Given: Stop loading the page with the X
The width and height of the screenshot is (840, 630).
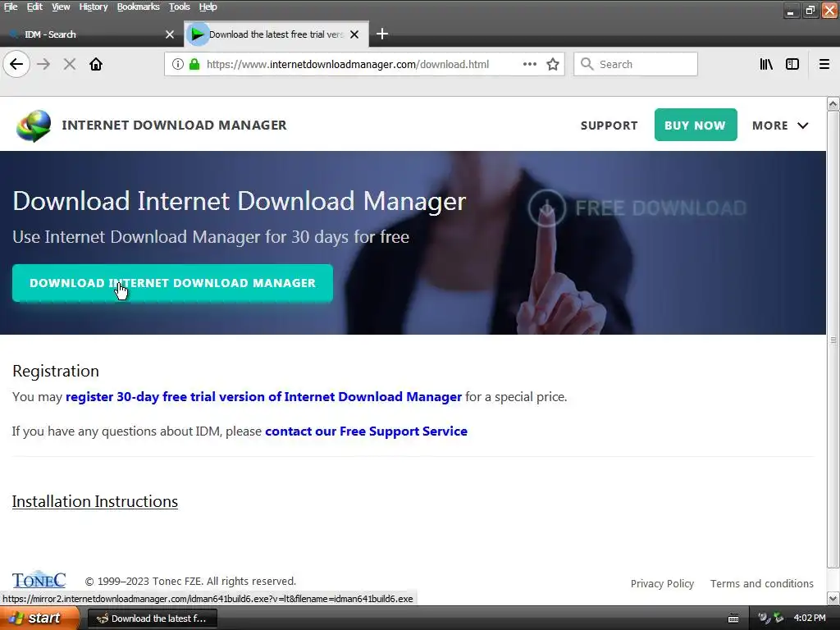Looking at the screenshot, I should (x=70, y=64).
